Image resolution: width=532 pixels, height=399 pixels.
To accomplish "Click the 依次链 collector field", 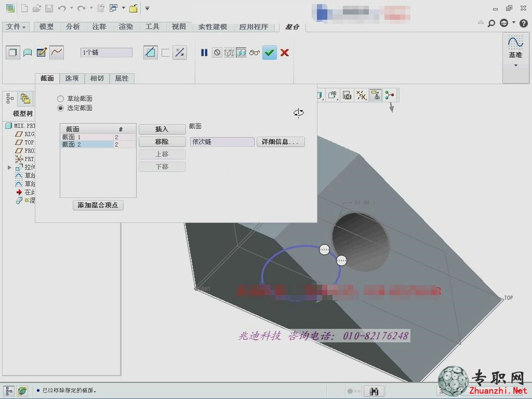I will pyautogui.click(x=222, y=142).
